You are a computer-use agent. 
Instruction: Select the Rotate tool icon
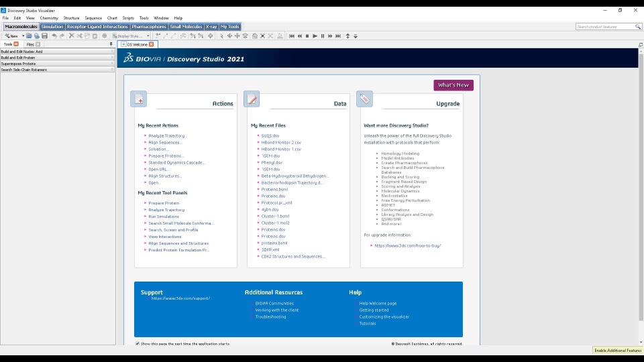(x=229, y=36)
